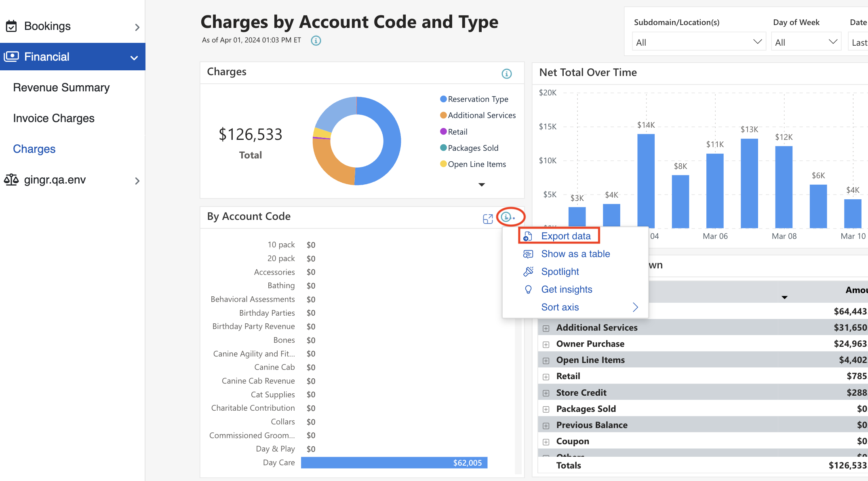Image resolution: width=868 pixels, height=481 pixels.
Task: Expand the Coupon row
Action: (546, 442)
